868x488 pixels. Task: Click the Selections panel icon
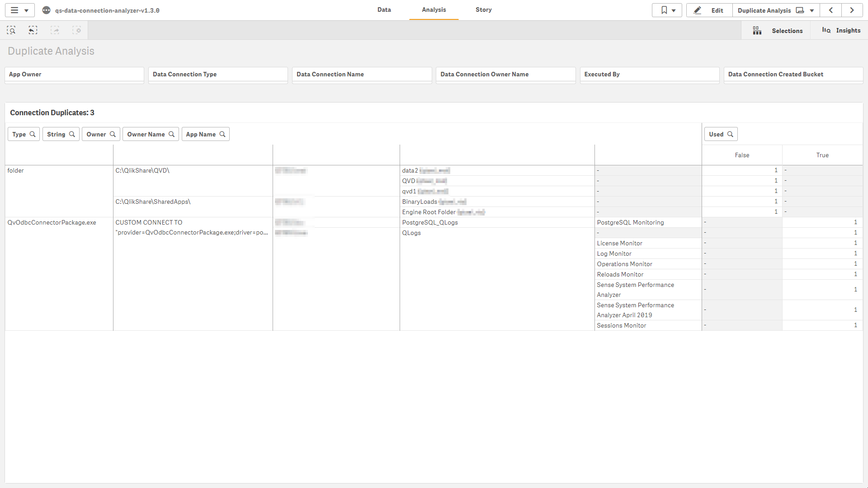point(756,30)
